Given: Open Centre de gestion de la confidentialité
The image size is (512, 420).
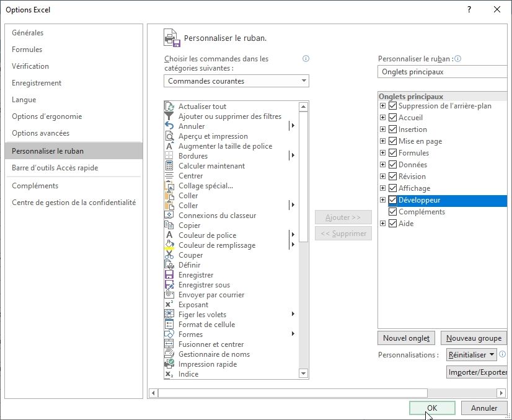Looking at the screenshot, I should (74, 203).
